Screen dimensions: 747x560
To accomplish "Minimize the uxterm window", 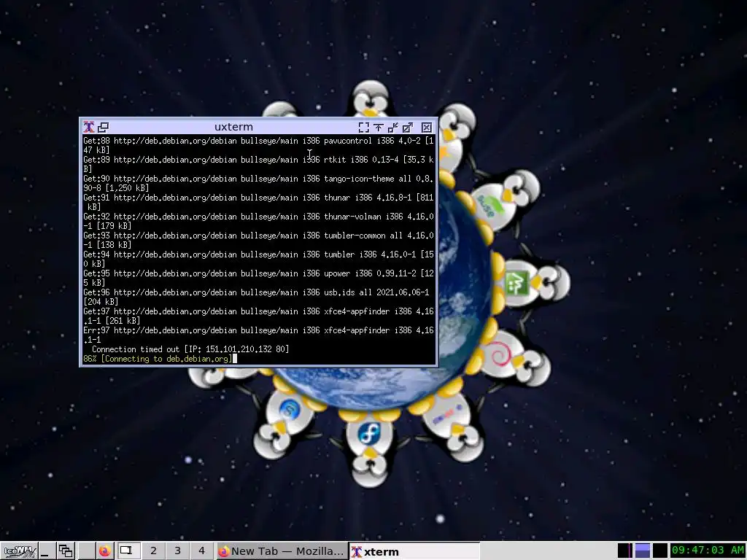I will coord(393,127).
